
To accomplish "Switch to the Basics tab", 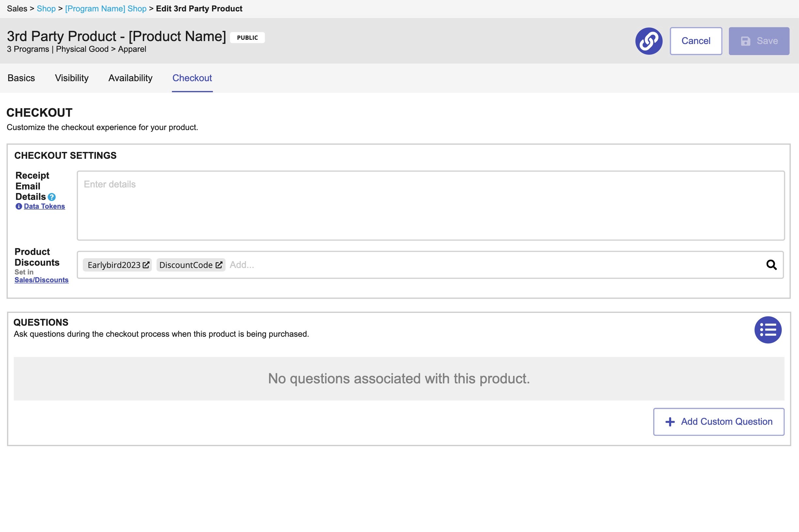I will pyautogui.click(x=21, y=78).
